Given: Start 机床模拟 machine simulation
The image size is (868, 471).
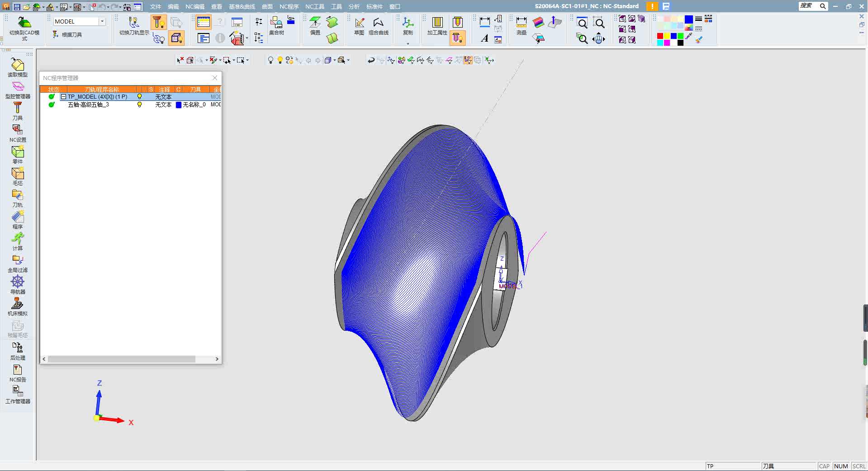Looking at the screenshot, I should (x=18, y=307).
